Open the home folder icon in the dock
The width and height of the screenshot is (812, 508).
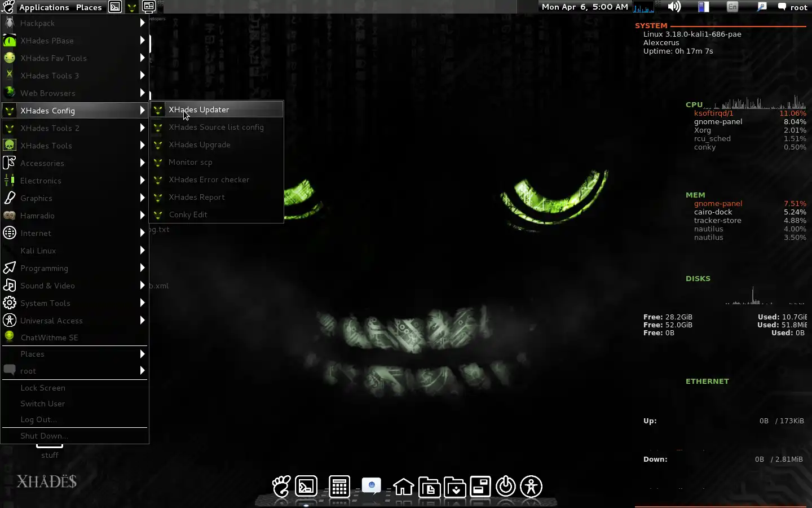click(404, 486)
